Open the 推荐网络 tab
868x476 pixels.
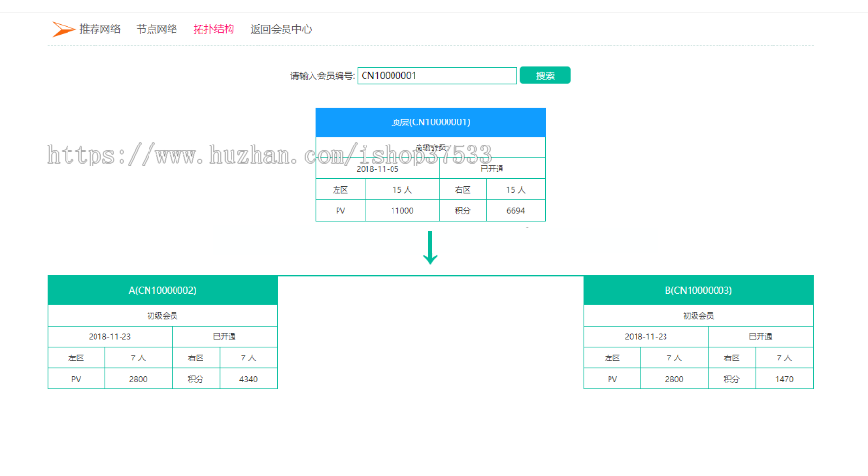pos(99,29)
